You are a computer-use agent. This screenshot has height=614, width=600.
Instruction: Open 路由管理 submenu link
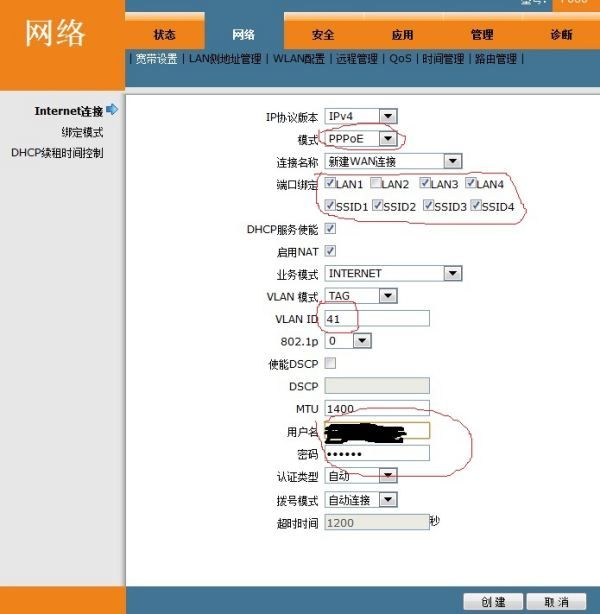point(496,59)
